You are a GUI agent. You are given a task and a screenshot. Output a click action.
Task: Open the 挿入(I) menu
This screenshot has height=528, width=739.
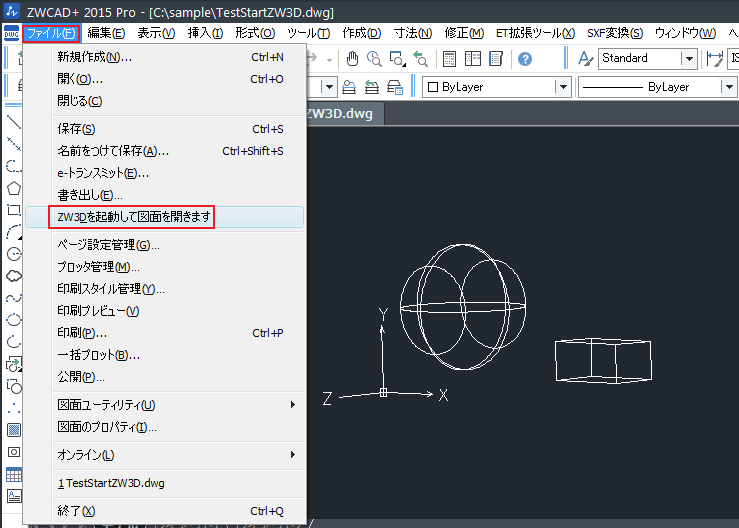[x=205, y=33]
